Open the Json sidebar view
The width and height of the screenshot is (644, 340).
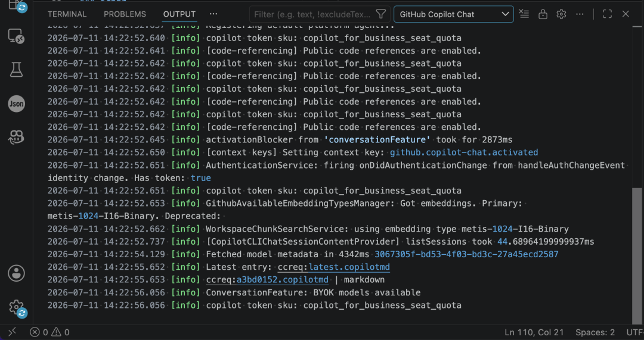(17, 104)
